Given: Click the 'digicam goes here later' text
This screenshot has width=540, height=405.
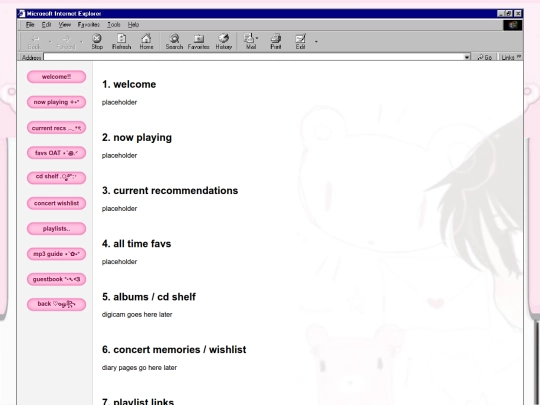Looking at the screenshot, I should (x=137, y=314).
